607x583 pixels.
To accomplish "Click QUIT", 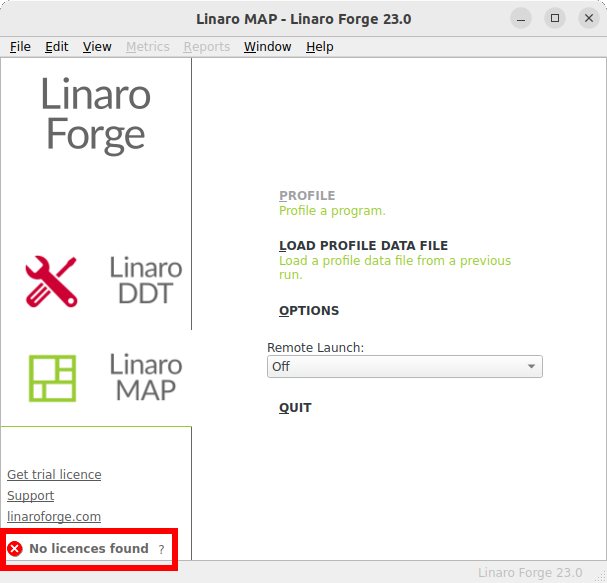I will point(295,408).
